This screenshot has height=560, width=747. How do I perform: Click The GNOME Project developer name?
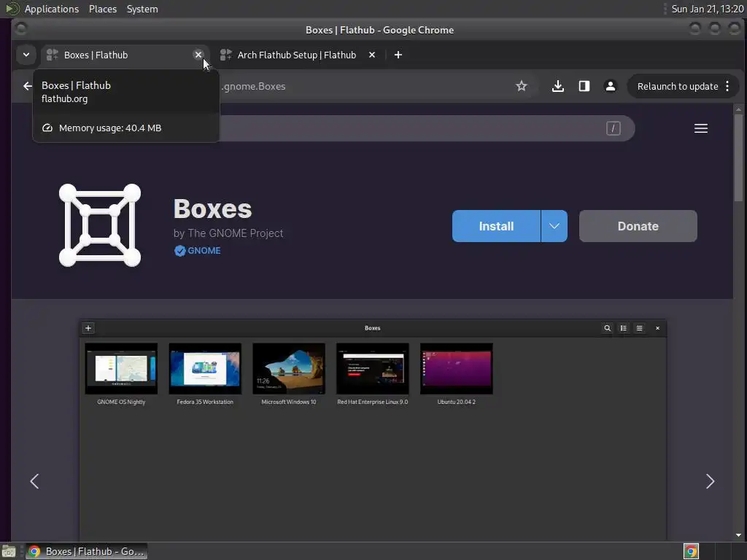click(x=236, y=233)
